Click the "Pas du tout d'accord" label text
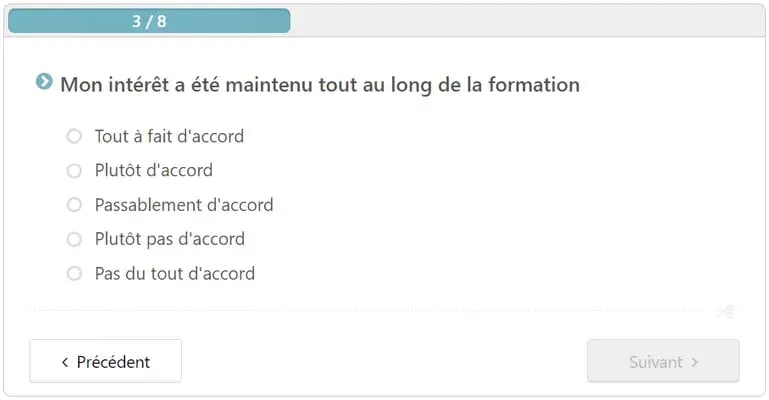Screen dimensions: 769x400 pyautogui.click(x=175, y=274)
